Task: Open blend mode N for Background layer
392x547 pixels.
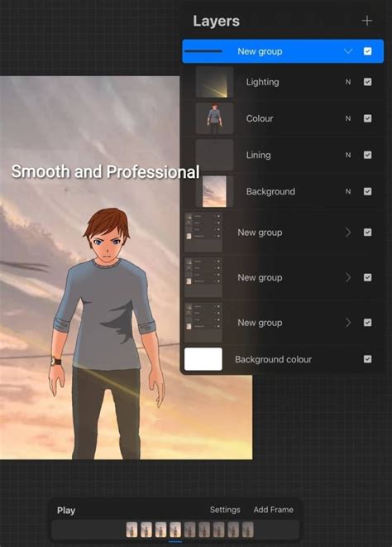Action: [348, 191]
